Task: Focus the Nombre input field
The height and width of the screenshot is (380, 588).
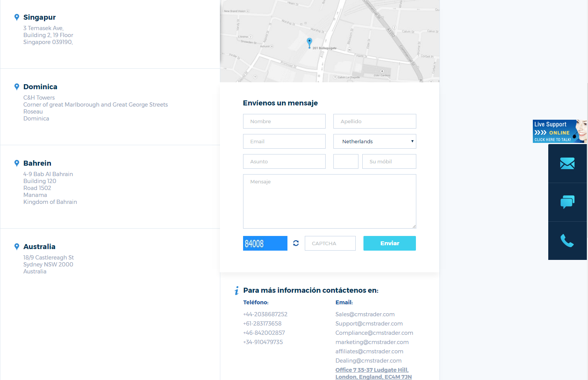Action: pos(284,121)
